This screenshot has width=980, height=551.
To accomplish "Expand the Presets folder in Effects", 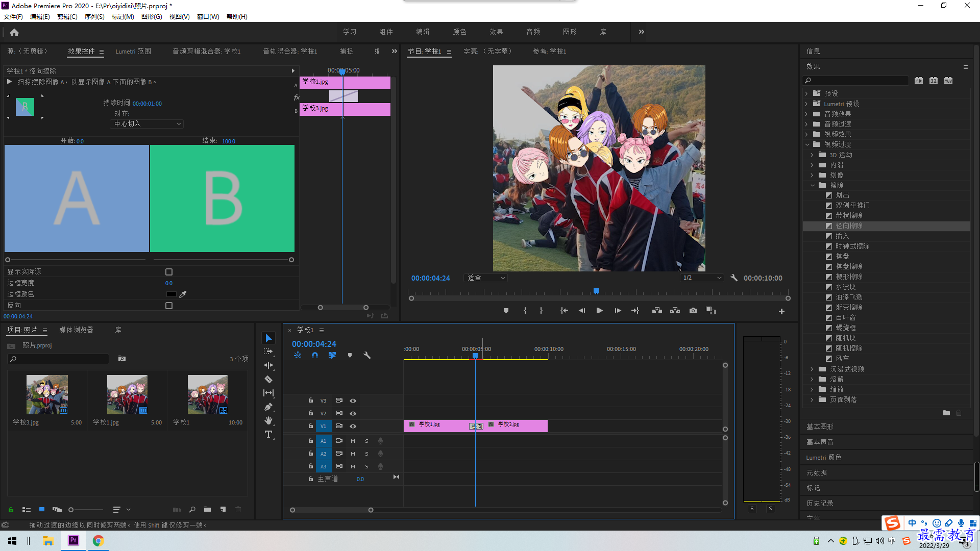I will tap(806, 94).
